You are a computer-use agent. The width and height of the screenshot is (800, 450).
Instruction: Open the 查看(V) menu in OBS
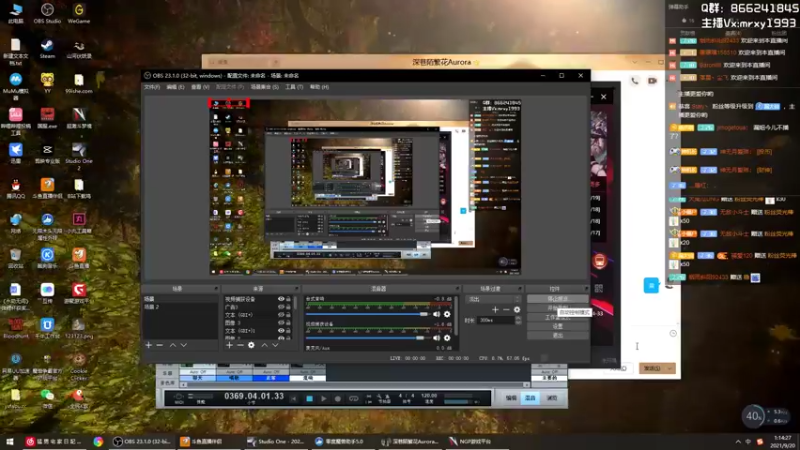[200, 87]
